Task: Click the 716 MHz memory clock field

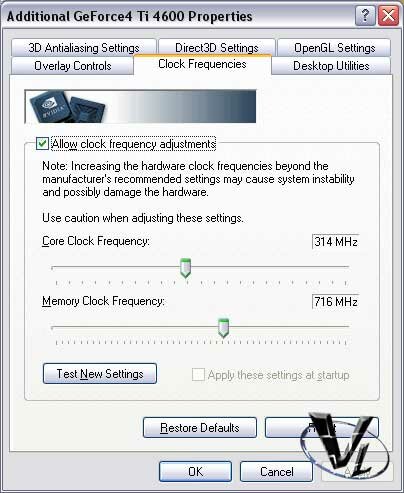Action: point(335,302)
